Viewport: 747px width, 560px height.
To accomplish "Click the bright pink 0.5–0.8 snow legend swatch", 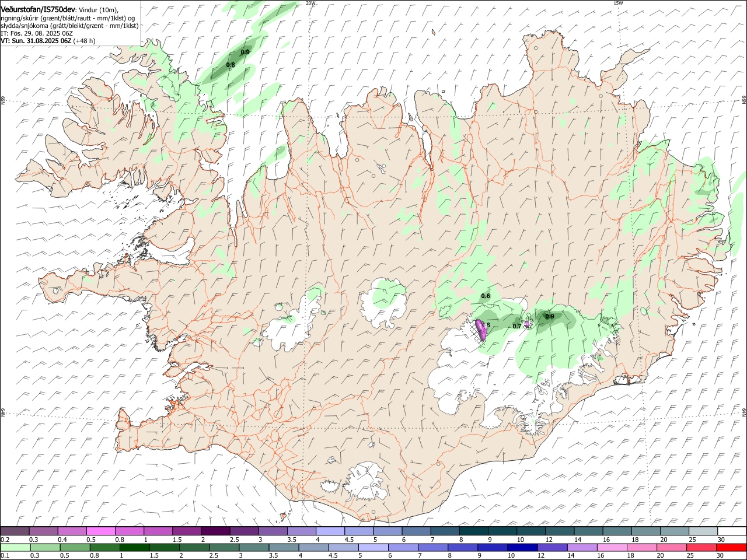I will [x=102, y=531].
